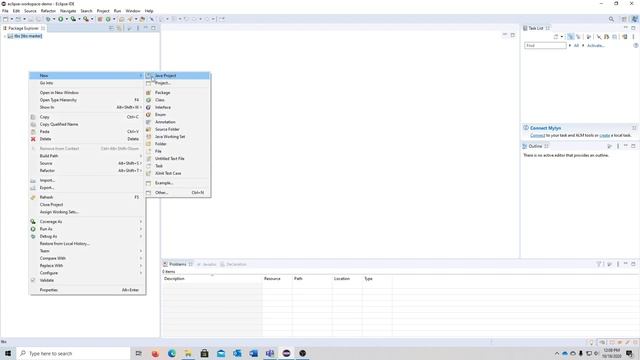Open the Refactor menu in menu bar
Screen dimensions: 640x360
point(48,11)
